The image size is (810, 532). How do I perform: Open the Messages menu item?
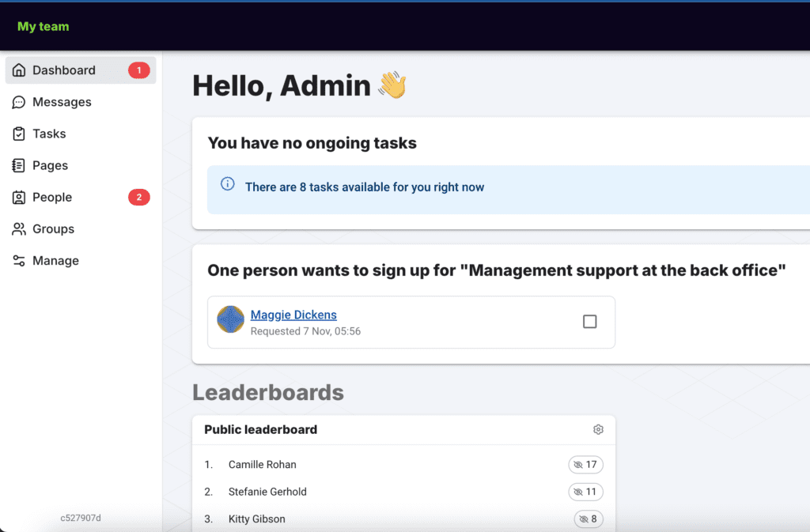click(62, 102)
